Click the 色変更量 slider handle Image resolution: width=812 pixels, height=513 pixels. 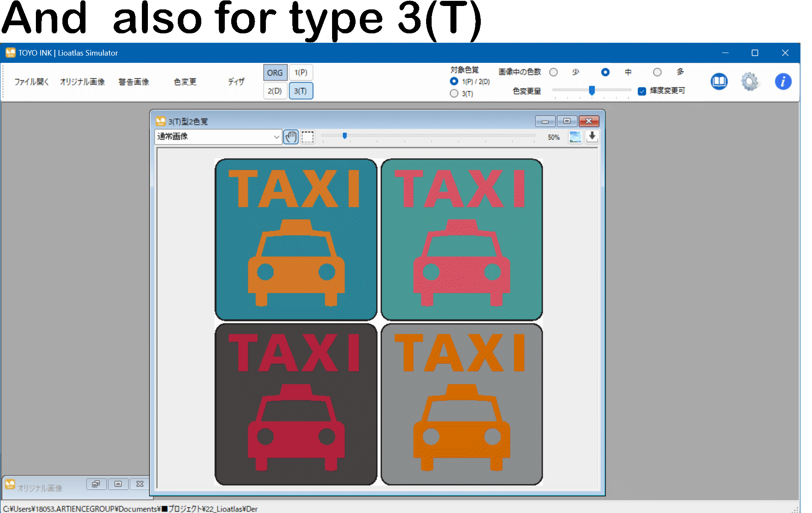tap(592, 90)
